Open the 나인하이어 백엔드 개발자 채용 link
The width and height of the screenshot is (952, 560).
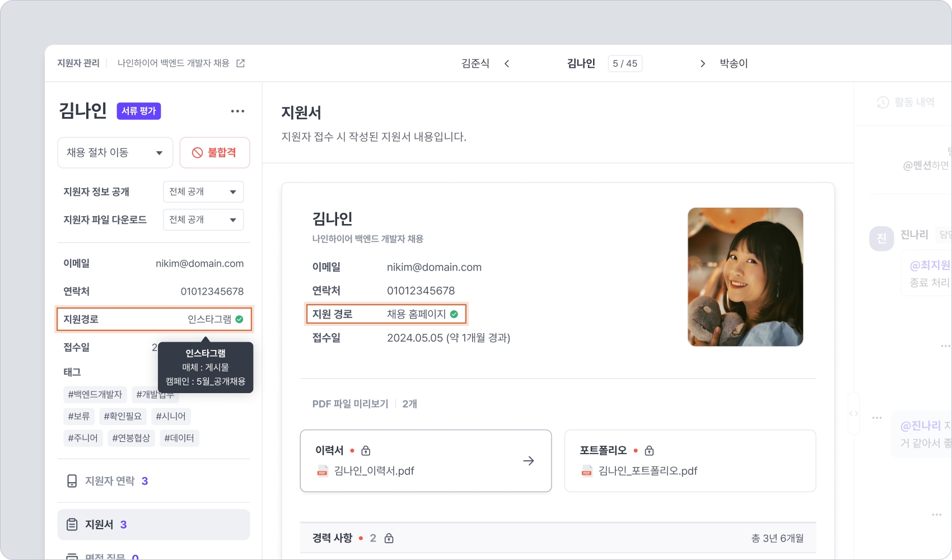pos(174,63)
